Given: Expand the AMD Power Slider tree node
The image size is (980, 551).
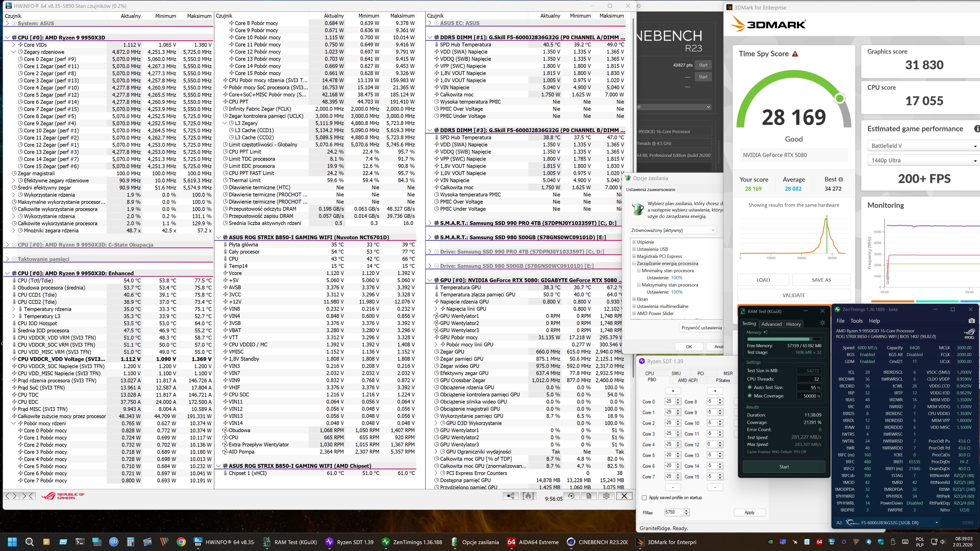Looking at the screenshot, I should click(634, 313).
